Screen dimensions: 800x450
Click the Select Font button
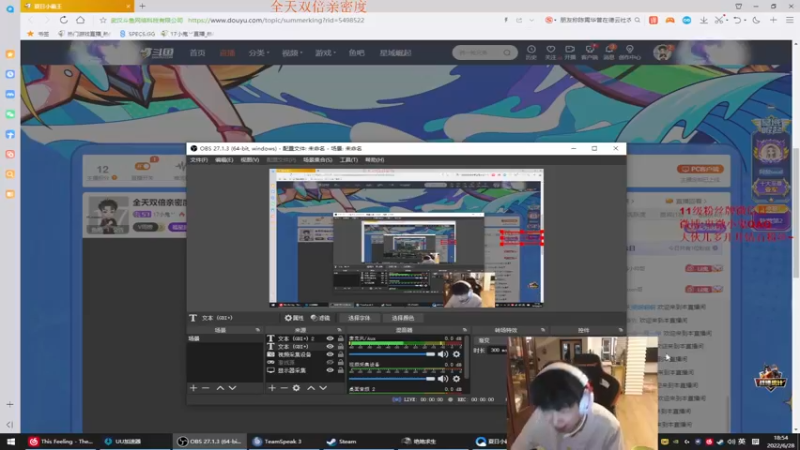pos(359,318)
